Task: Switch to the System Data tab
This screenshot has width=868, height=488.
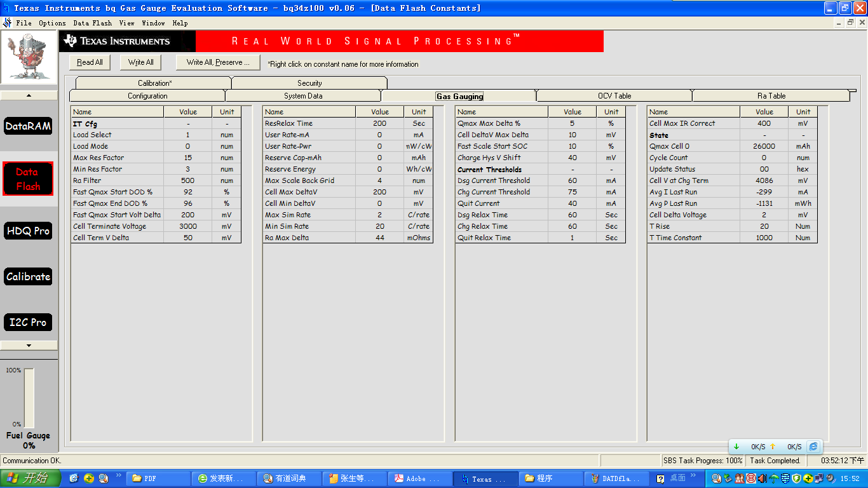Action: click(x=303, y=96)
